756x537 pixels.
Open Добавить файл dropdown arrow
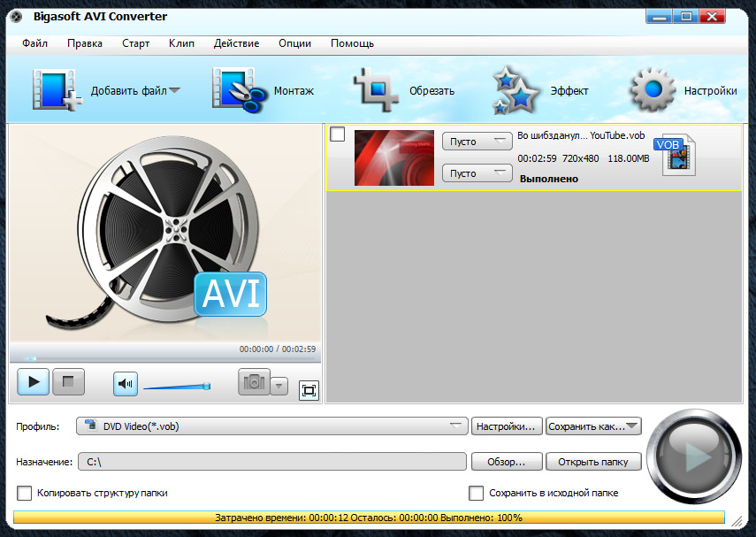coord(174,90)
